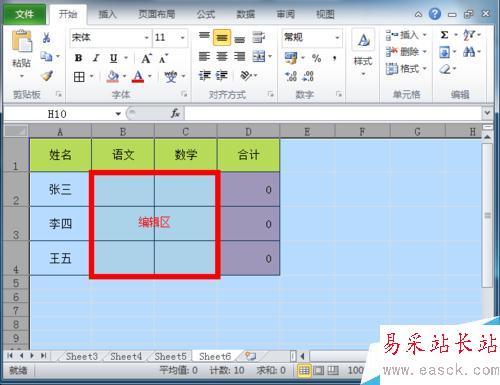Click Format (格式) button
Image resolution: width=500 pixels, height=385 pixels.
406,69
